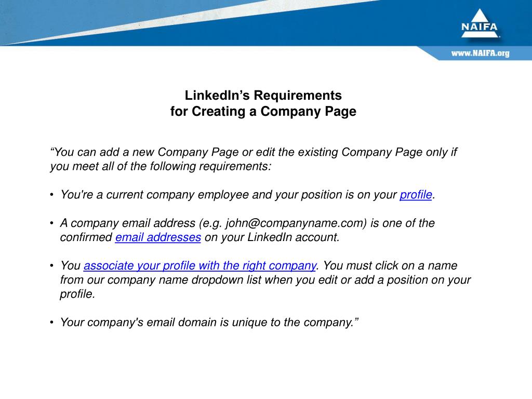532x399 pixels.
Task: Click the "for Creating a Company Page" subtitle
Action: coord(263,112)
